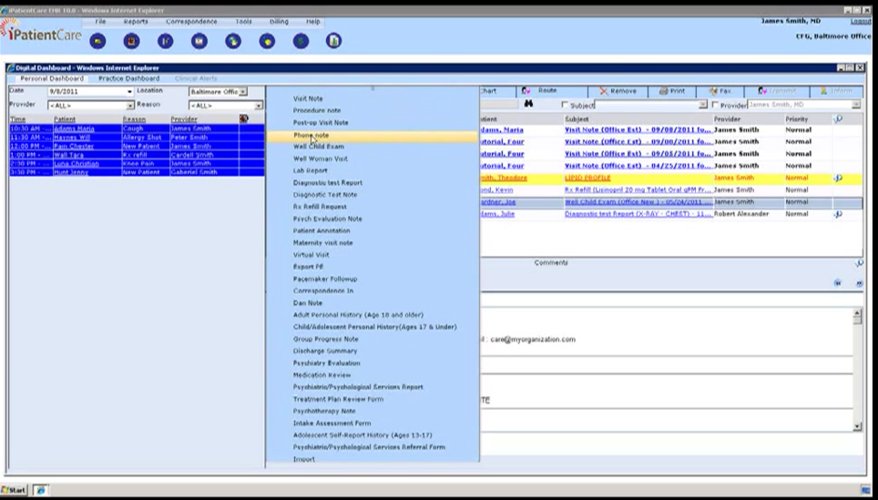Screen dimensions: 878x500
Task: Click the binoculars search icon
Action: tap(529, 104)
